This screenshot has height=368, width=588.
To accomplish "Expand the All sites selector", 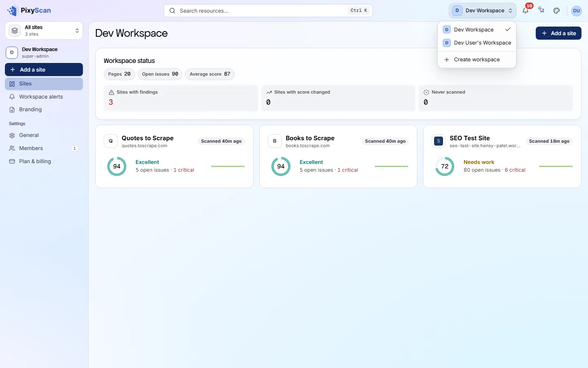I will 44,31.
